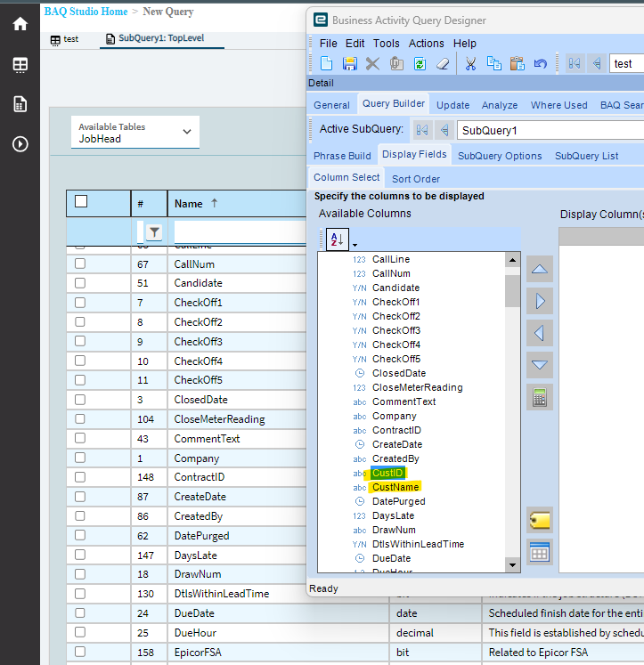Click the Undo arrow icon
This screenshot has height=665, width=644.
pyautogui.click(x=540, y=63)
